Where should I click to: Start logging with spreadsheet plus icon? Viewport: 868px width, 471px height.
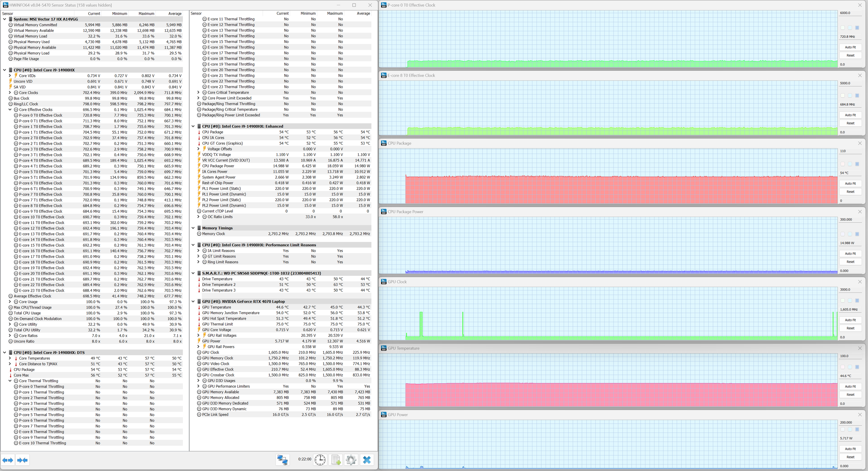coord(336,459)
